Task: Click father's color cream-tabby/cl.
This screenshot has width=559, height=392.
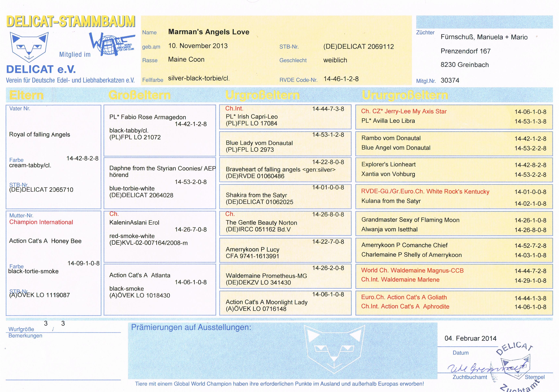Action: coord(30,165)
